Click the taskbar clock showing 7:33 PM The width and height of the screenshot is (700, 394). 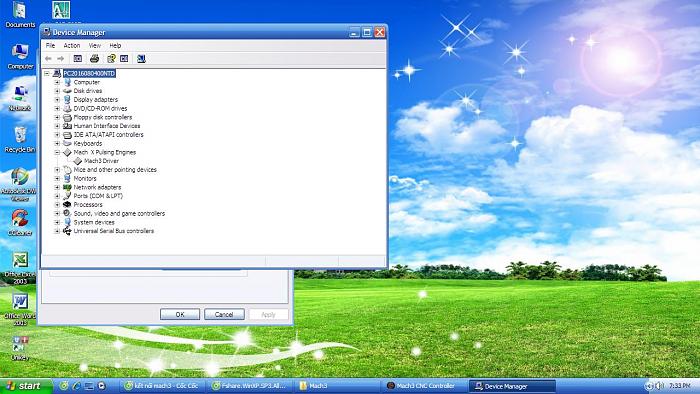680,386
